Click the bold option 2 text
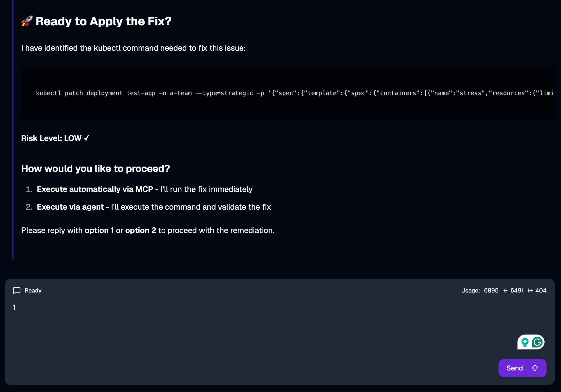Viewport: 561px width, 392px height. tap(141, 230)
